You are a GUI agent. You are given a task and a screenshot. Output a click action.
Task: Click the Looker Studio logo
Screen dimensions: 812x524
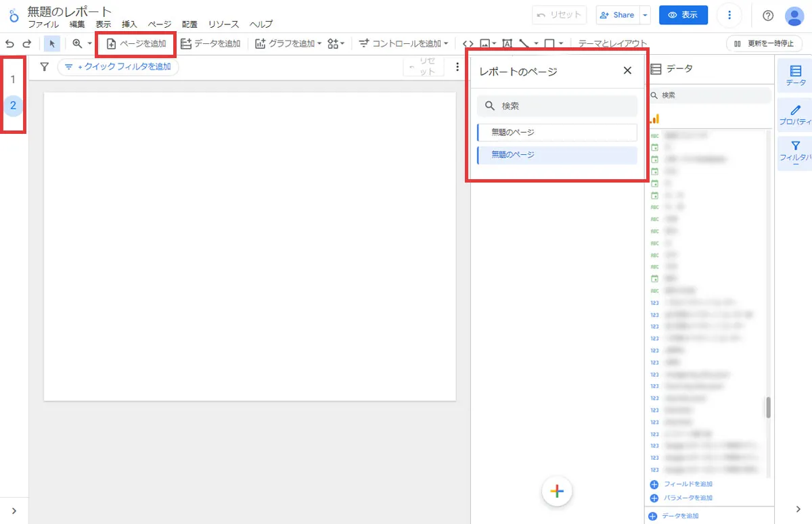click(14, 15)
